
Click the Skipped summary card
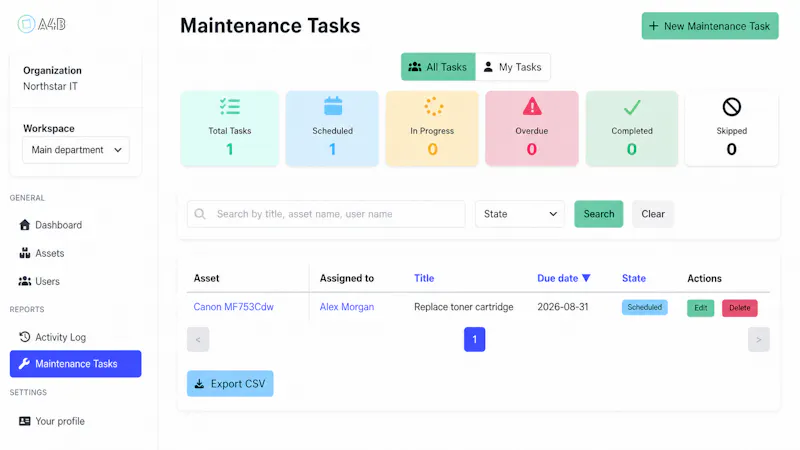pyautogui.click(x=732, y=129)
